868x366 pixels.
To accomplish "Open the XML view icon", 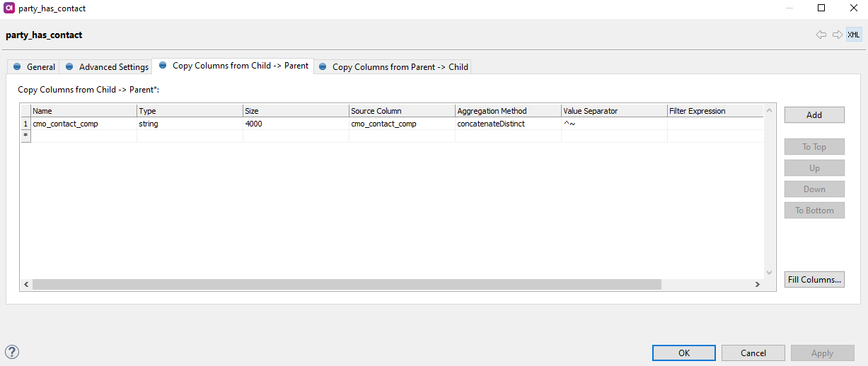I will pos(854,35).
